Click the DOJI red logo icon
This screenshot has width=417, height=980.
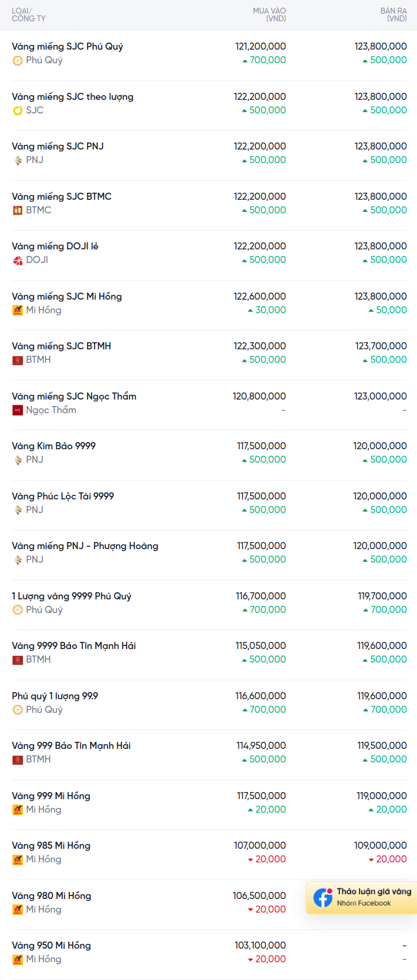pos(18,260)
